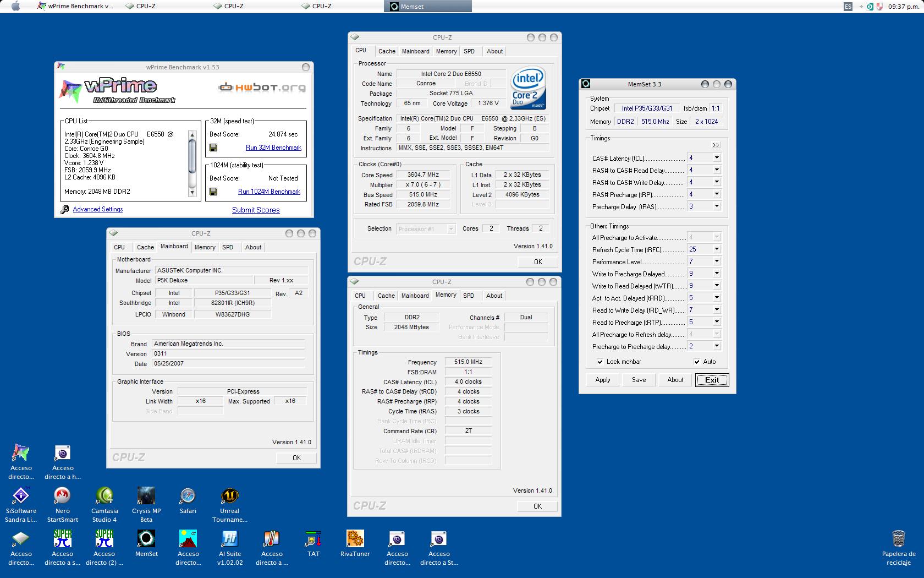Select wPrime Benchmark item in the taskbar
924x578 pixels.
tap(75, 6)
